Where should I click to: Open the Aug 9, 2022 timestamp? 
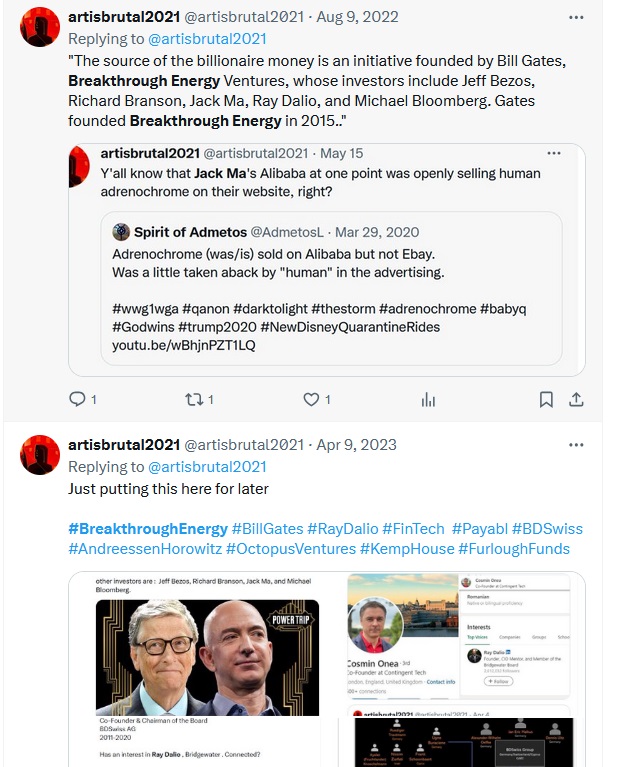pos(357,17)
